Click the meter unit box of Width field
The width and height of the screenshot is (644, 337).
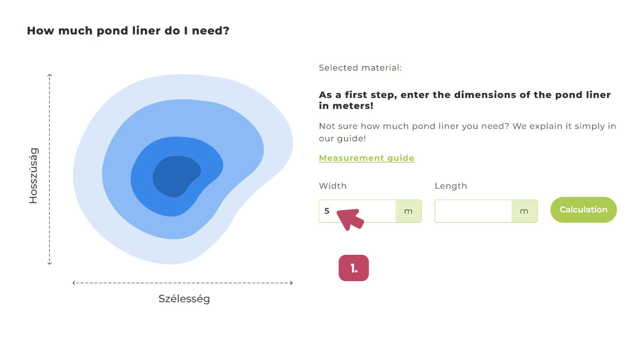pos(408,211)
